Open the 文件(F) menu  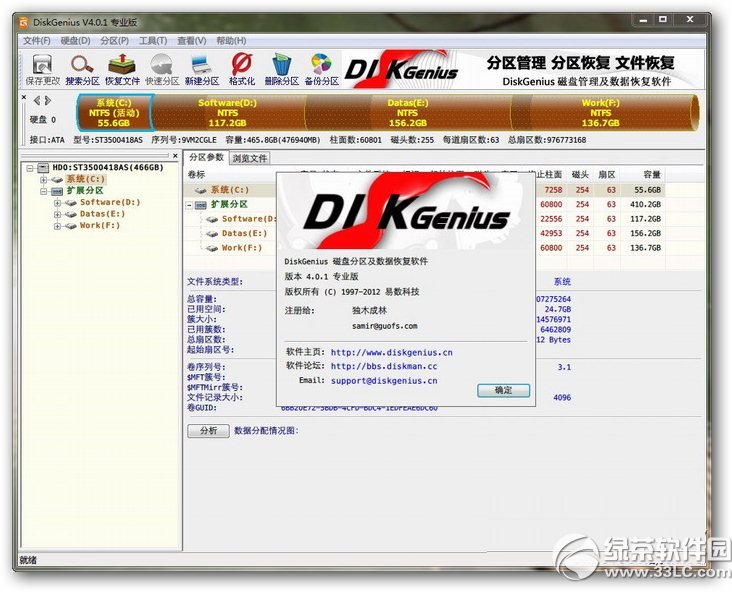coord(37,41)
